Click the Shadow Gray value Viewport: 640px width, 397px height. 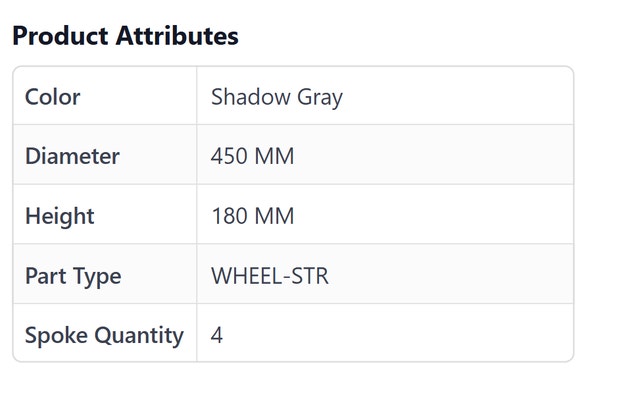point(277,98)
